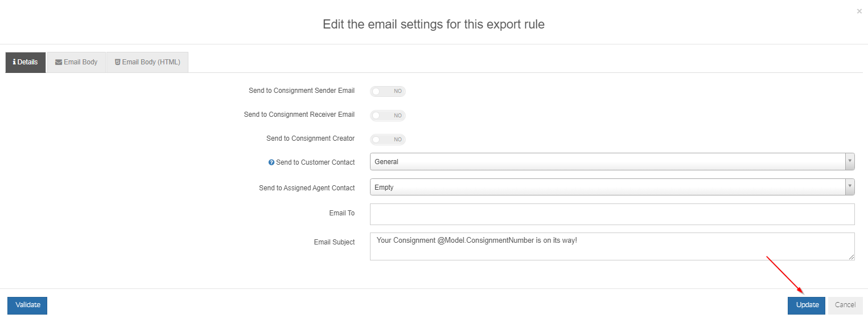Viewport: 868px width, 318px height.
Task: Close the dialog with the X icon
Action: [859, 11]
